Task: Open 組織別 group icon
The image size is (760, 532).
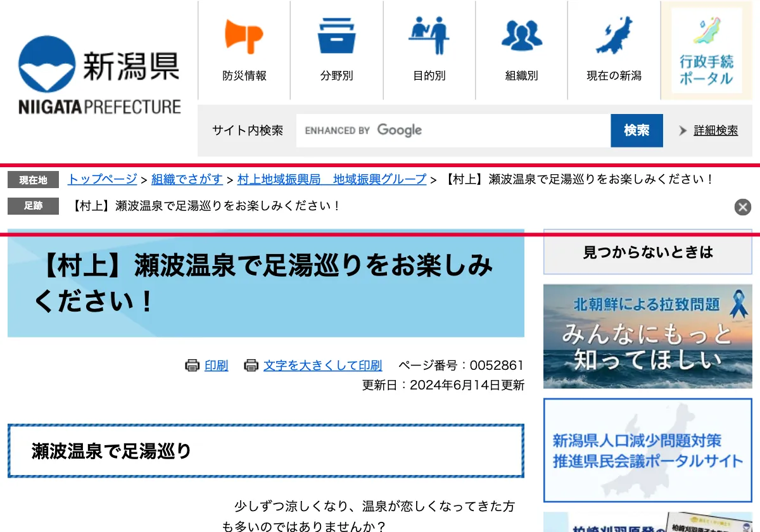Action: [x=521, y=35]
